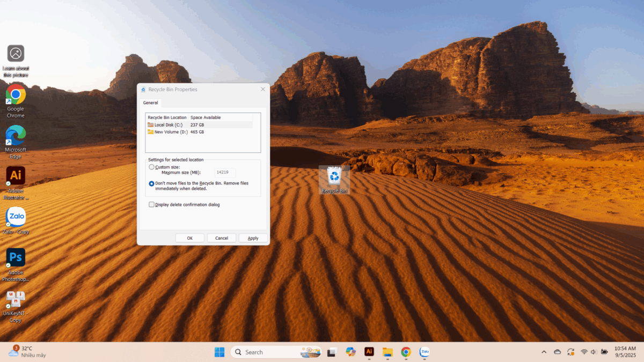The image size is (644, 362).
Task: Select Don't move files to Recycle Bin option
Action: pos(151,183)
